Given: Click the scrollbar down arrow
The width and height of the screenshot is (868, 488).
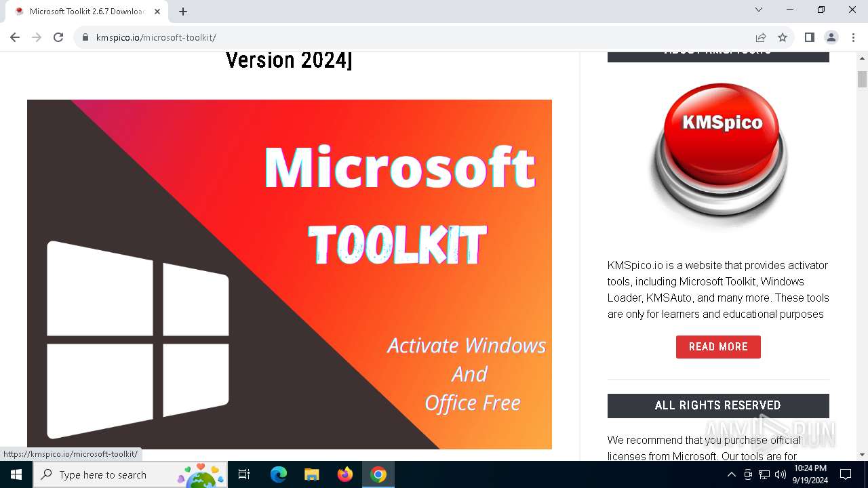Looking at the screenshot, I should 862,455.
